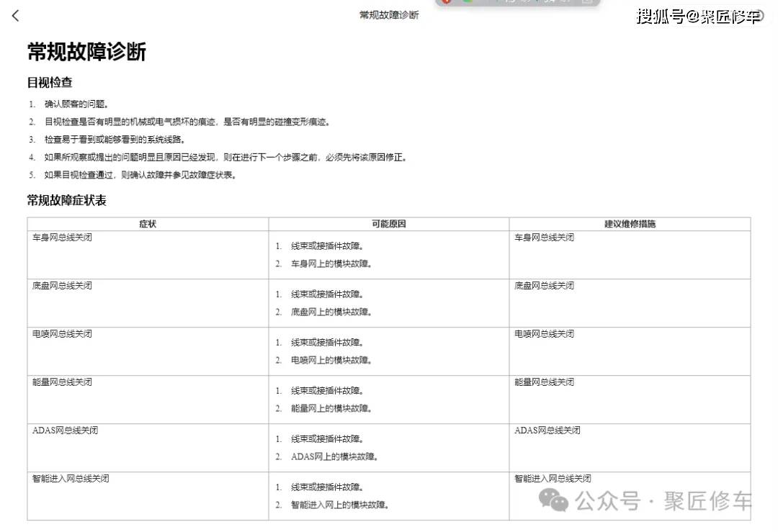Viewport: 778px width, 532px height.
Task: Click the 常规故障症状表 section heading
Action: click(66, 201)
